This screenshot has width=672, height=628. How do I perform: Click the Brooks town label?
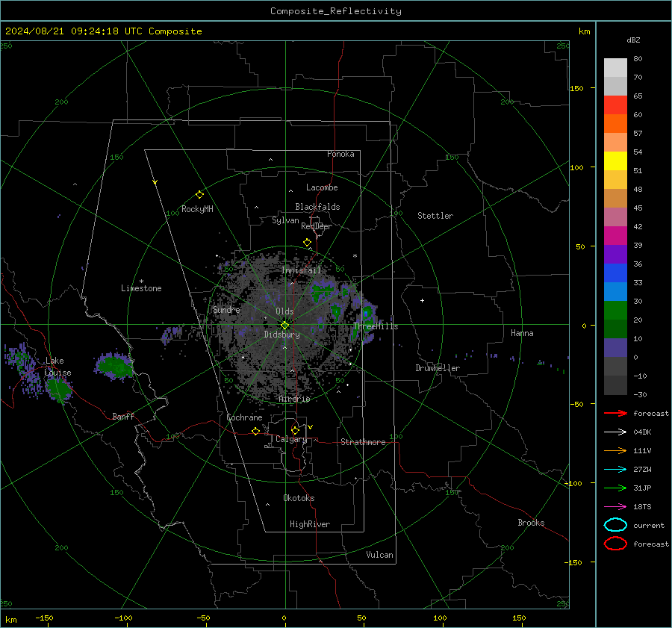click(x=531, y=523)
